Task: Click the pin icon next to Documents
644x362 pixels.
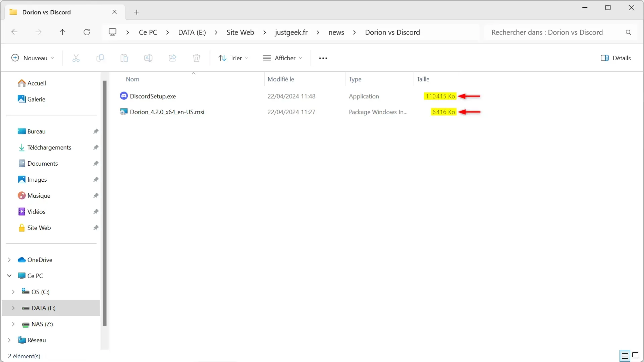Action: pos(96,163)
